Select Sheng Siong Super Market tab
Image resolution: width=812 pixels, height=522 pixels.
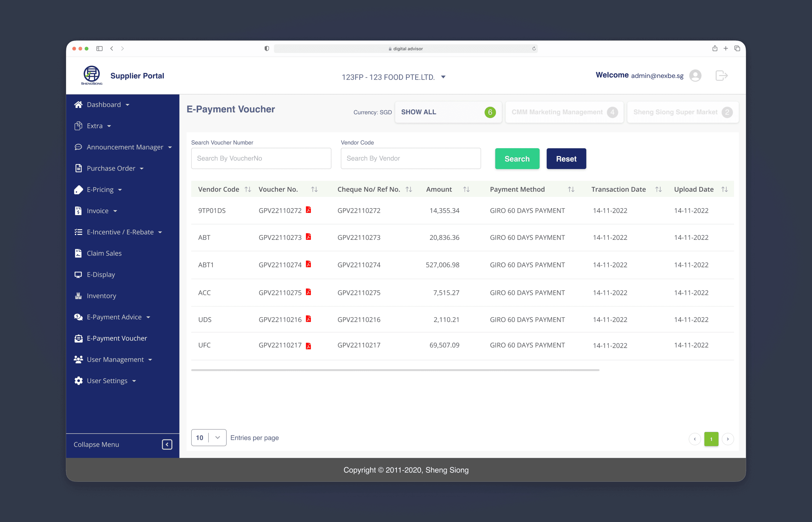point(683,112)
